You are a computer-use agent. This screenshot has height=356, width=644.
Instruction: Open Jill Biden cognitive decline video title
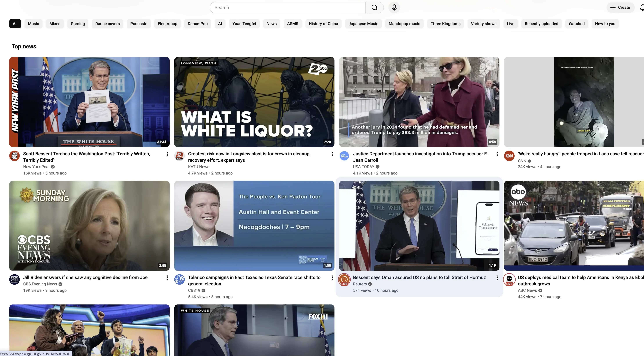85,278
